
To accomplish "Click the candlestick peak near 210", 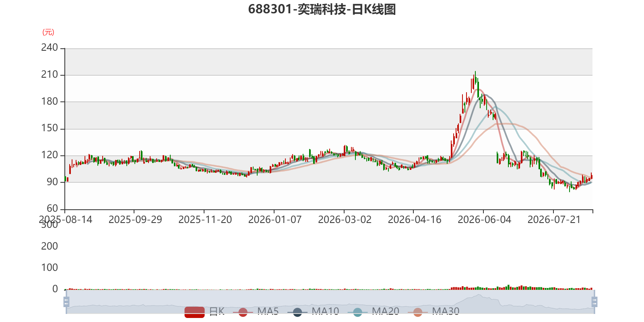I will pos(475,77).
